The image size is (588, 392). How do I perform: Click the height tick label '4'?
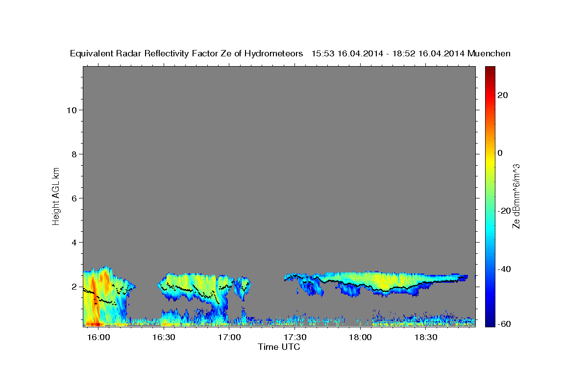pos(74,242)
